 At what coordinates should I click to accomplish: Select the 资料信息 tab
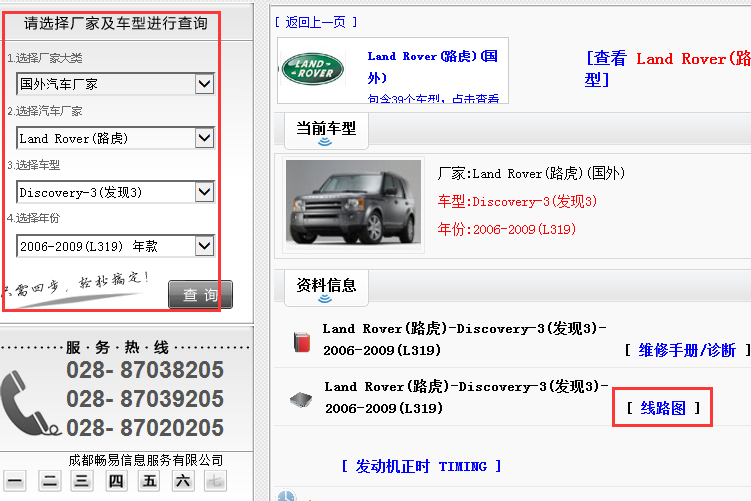pyautogui.click(x=326, y=287)
